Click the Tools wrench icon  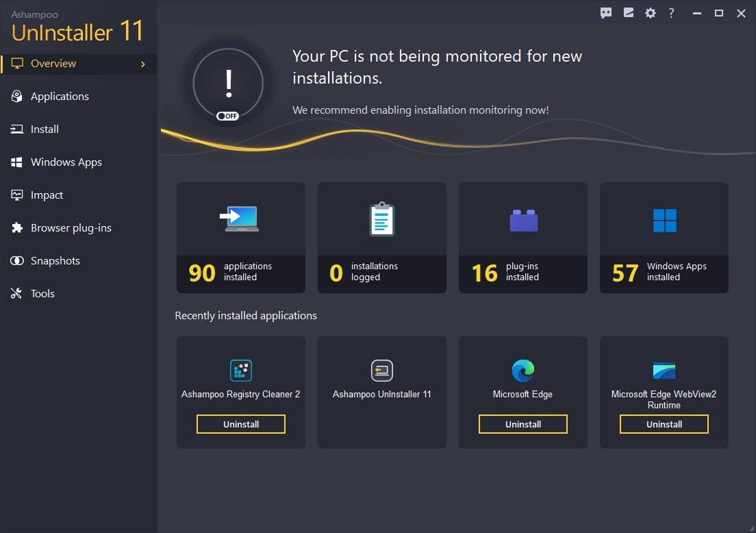point(16,293)
